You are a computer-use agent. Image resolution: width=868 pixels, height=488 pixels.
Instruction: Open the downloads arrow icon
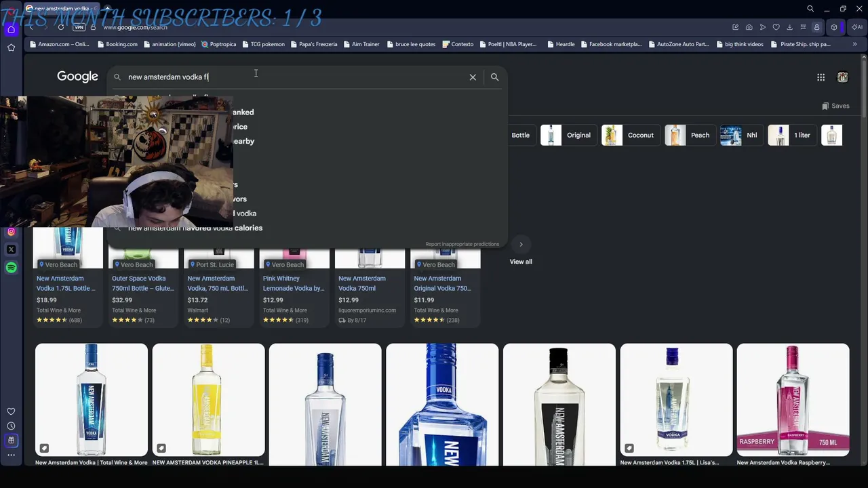[790, 27]
